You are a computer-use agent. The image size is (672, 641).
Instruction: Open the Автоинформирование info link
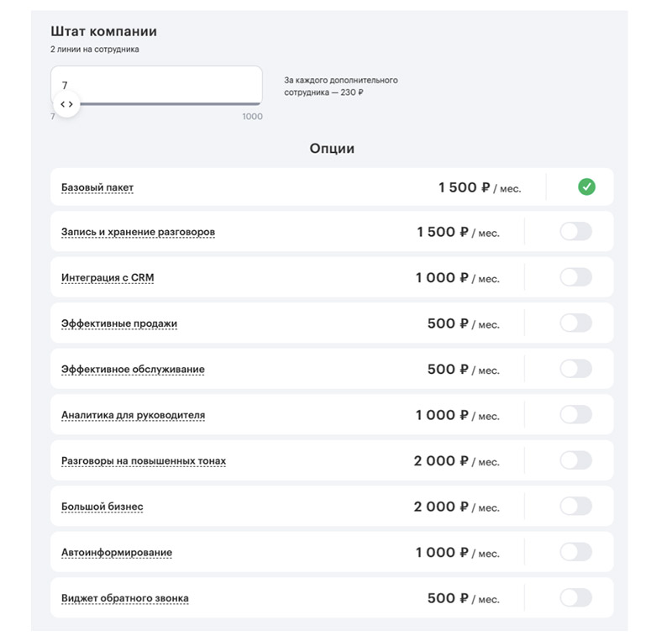pyautogui.click(x=117, y=553)
